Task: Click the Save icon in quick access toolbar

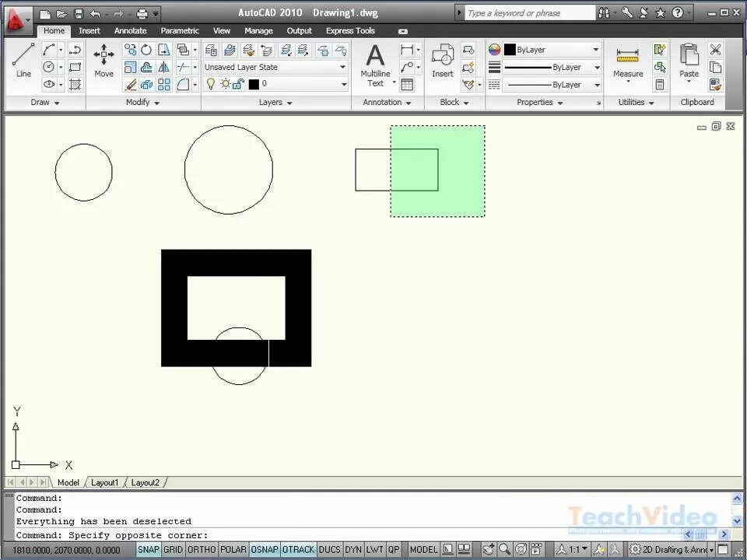Action: (x=79, y=13)
